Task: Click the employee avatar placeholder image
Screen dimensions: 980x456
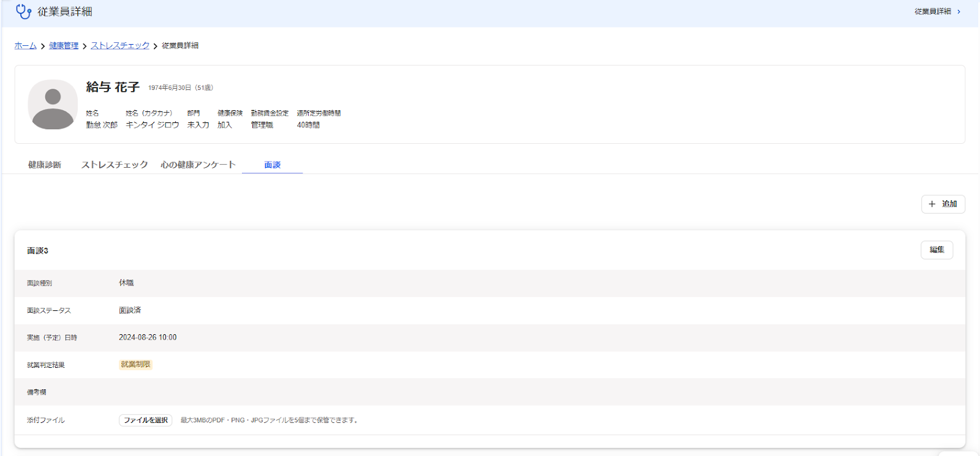Action: [53, 104]
